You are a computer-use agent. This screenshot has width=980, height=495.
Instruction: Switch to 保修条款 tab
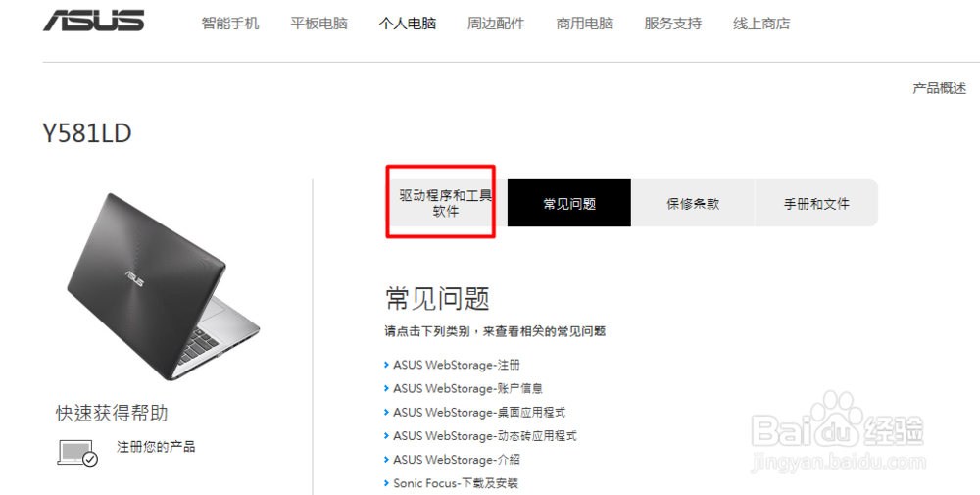tap(693, 203)
